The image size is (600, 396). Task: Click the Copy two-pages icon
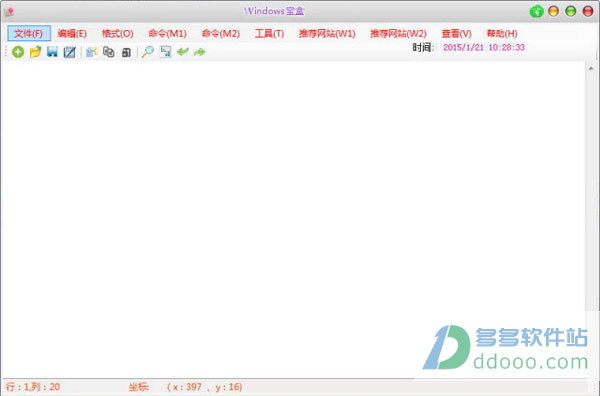tap(109, 52)
